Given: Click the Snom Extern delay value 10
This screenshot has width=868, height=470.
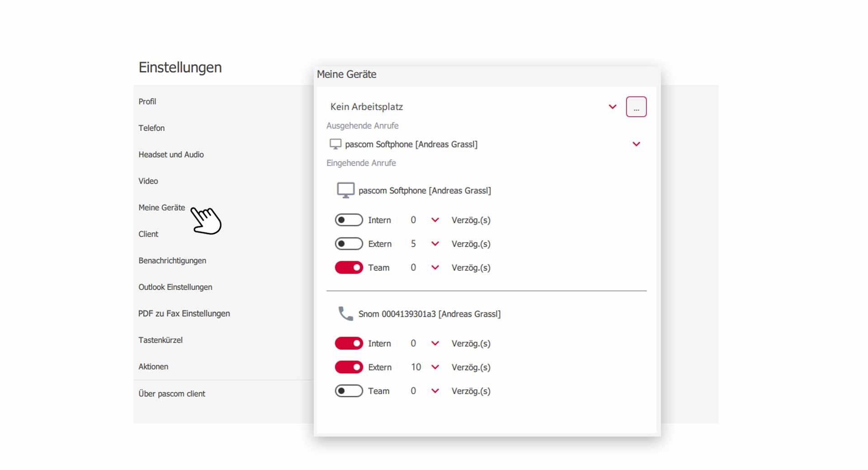Looking at the screenshot, I should (x=416, y=367).
